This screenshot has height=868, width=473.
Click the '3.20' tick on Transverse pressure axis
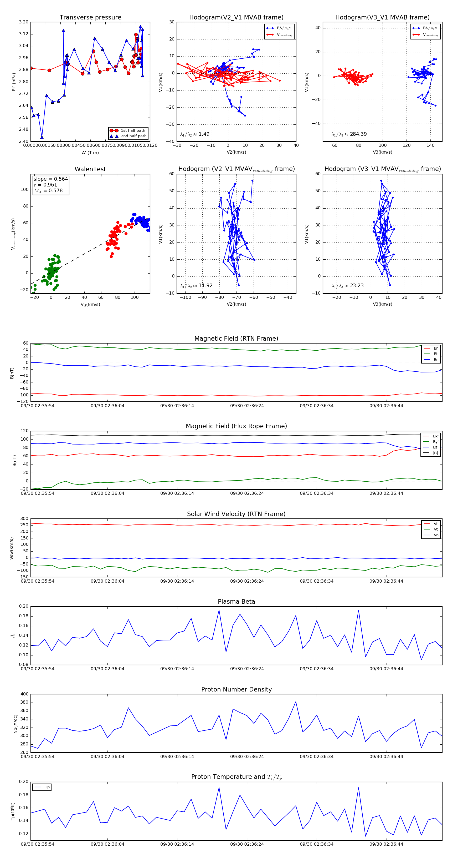click(24, 22)
